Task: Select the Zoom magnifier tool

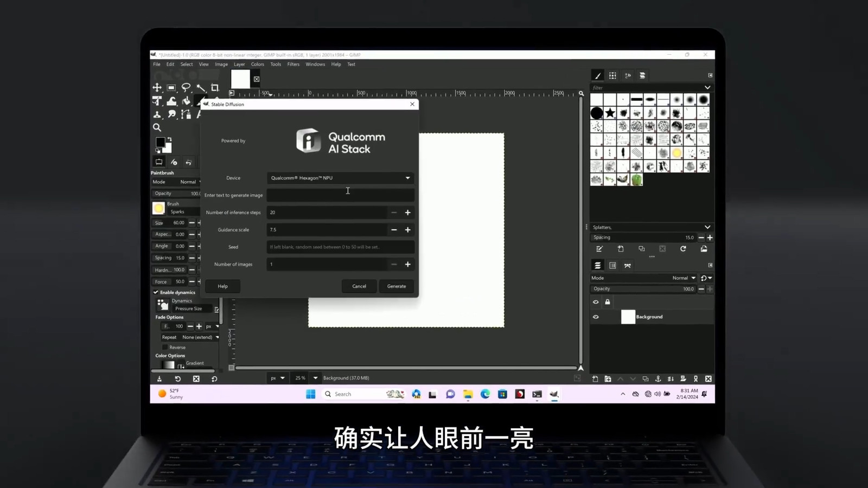Action: (157, 127)
